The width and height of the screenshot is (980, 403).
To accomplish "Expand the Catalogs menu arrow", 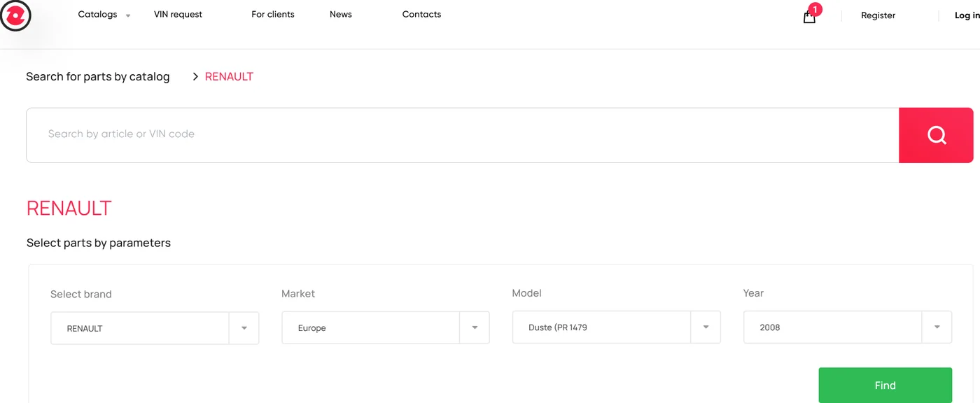I will tap(128, 15).
